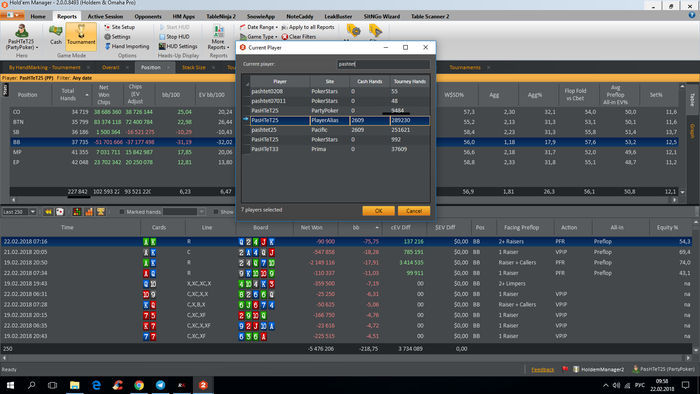This screenshot has width=700, height=394.
Task: Switch to the Home ribbon tab
Action: (38, 16)
